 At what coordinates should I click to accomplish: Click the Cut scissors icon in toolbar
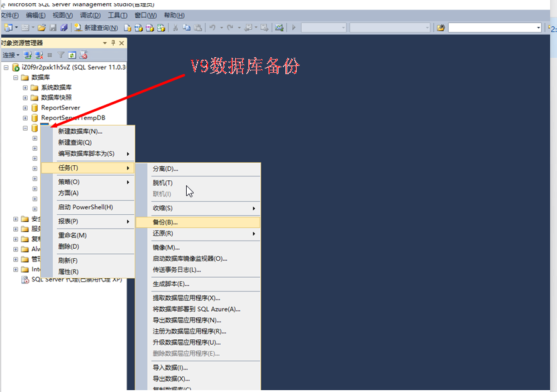(x=176, y=28)
